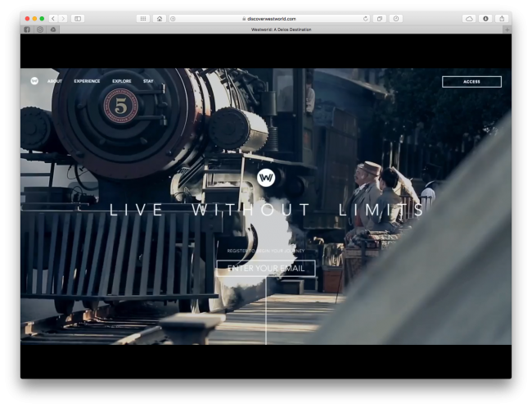This screenshot has width=532, height=408.
Task: Select the Westworld: A Delos Destination tab
Action: 282,29
